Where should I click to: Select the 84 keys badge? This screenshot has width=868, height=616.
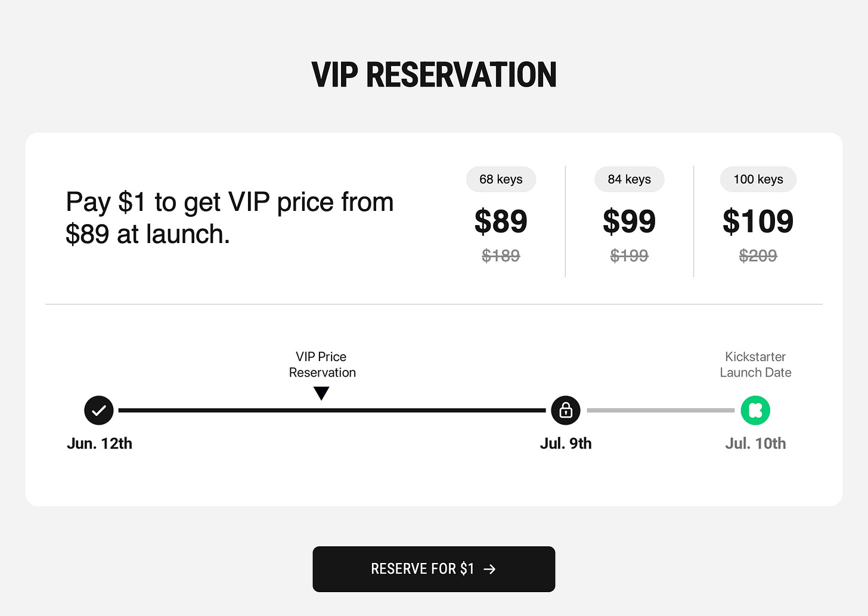[629, 179]
